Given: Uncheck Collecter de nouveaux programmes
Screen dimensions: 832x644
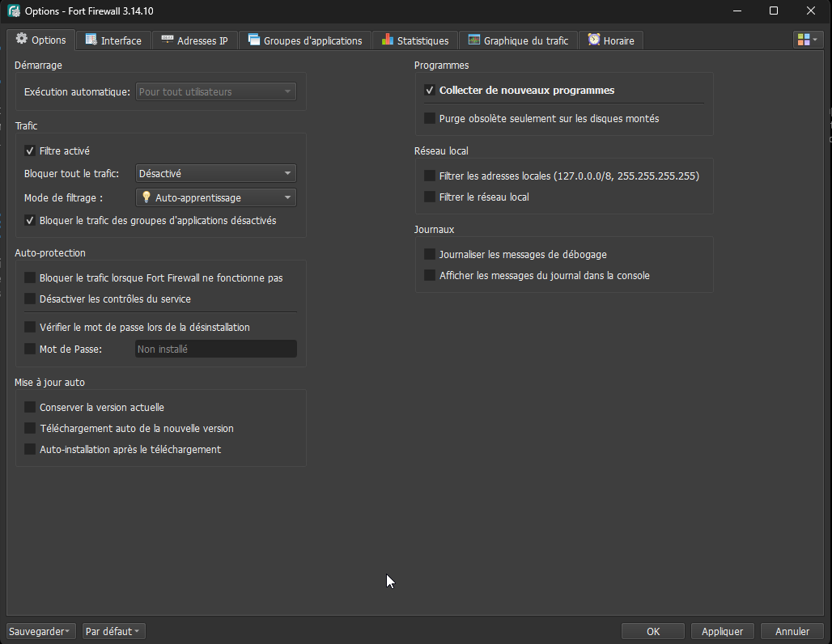Looking at the screenshot, I should tap(430, 91).
